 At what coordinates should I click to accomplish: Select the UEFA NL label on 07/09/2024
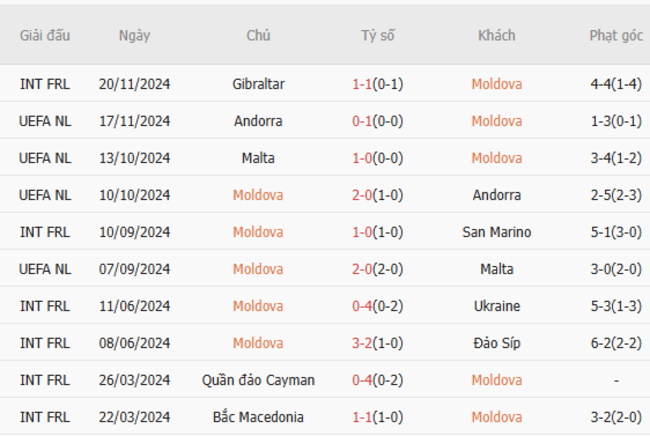pos(45,269)
